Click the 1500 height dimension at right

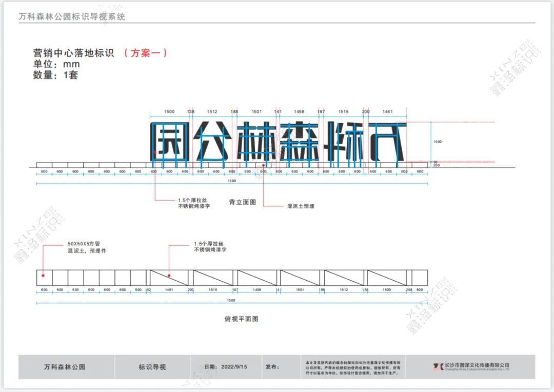point(438,142)
